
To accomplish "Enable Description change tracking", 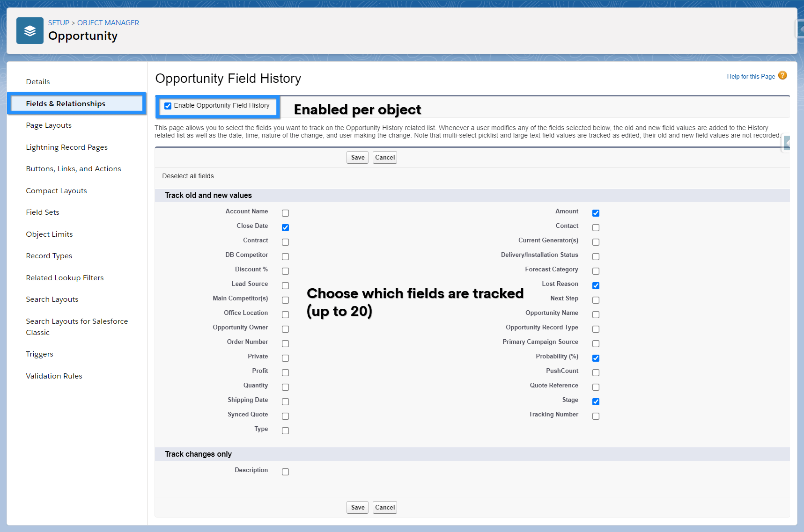I will point(285,472).
